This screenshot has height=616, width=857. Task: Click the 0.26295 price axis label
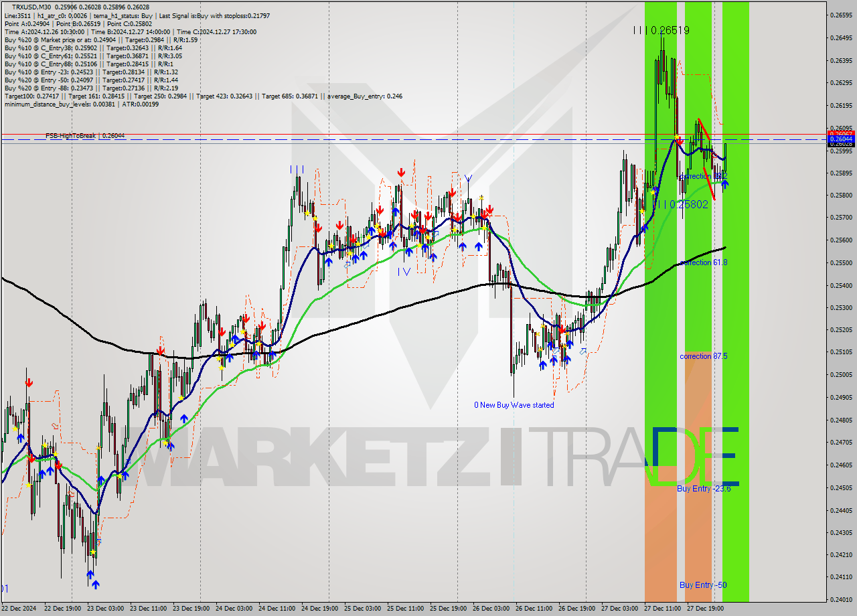[x=840, y=83]
